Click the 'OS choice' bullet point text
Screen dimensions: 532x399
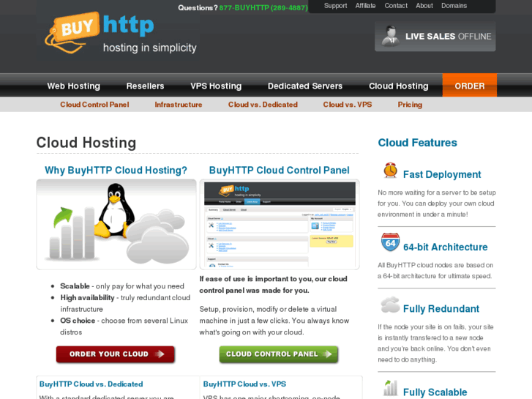124,327
